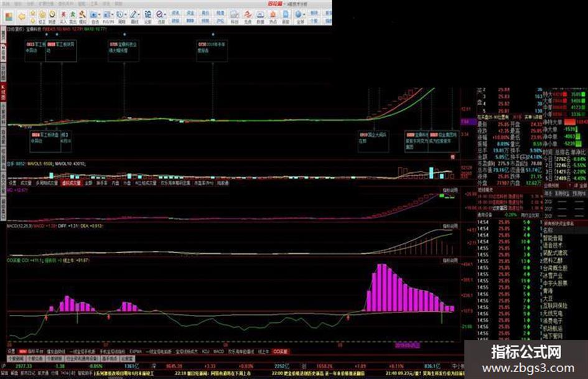Screen dimensions: 588x379
Task: Click 指标说明 on the CCI买量 panel
Action: coord(450,260)
